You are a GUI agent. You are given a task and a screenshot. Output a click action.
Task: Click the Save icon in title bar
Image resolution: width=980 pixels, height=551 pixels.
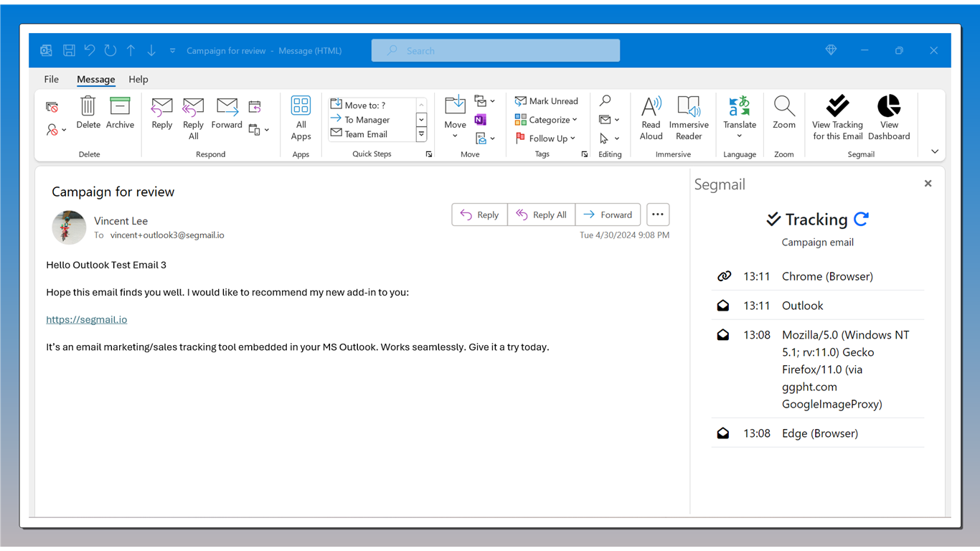[69, 50]
